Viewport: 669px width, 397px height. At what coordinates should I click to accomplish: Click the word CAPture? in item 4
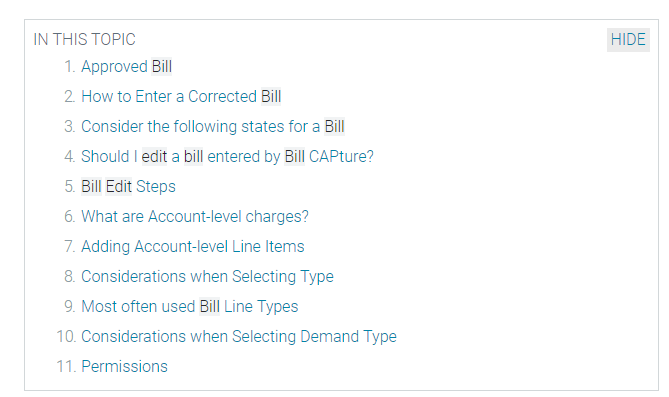[x=341, y=157]
